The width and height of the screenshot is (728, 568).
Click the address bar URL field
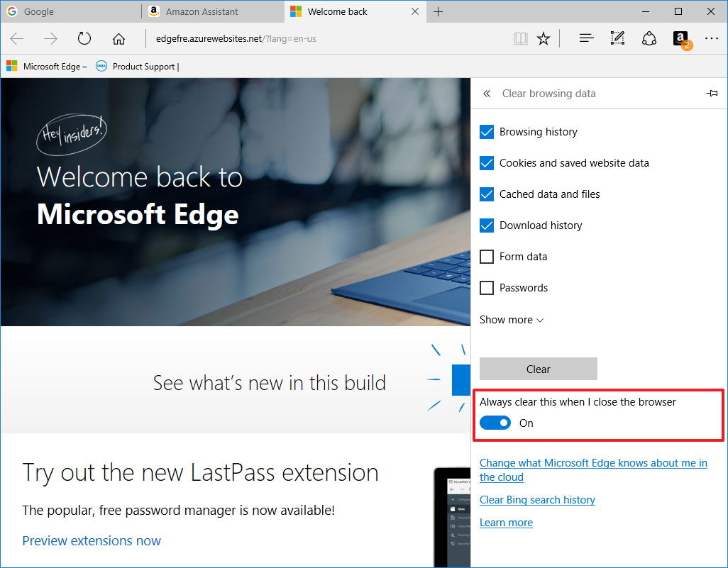coord(325,38)
